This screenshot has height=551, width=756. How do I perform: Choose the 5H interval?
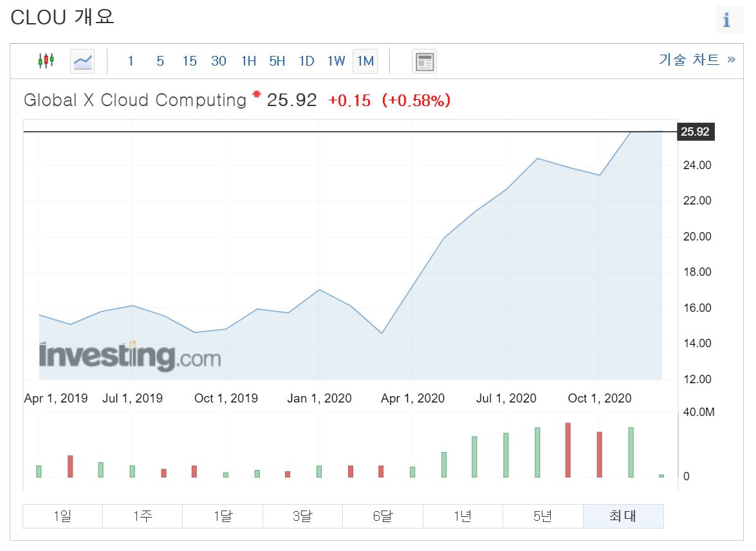click(277, 61)
